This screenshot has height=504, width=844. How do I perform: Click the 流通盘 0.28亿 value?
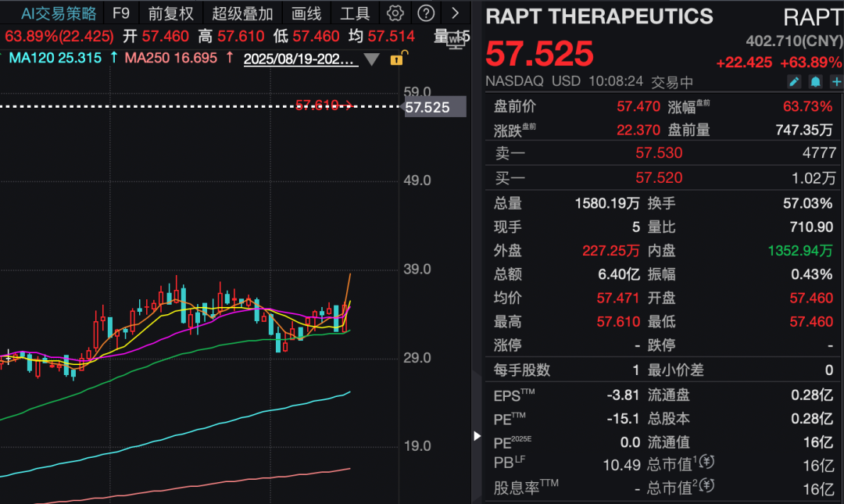point(812,395)
